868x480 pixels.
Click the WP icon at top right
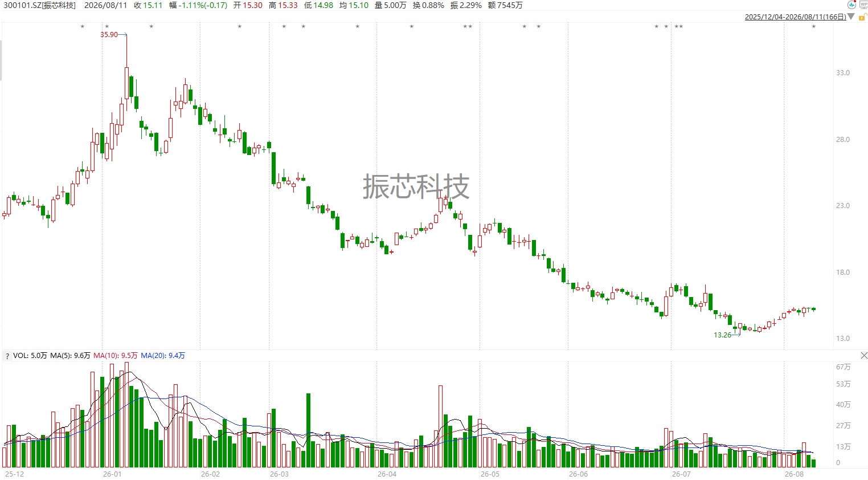click(863, 5)
